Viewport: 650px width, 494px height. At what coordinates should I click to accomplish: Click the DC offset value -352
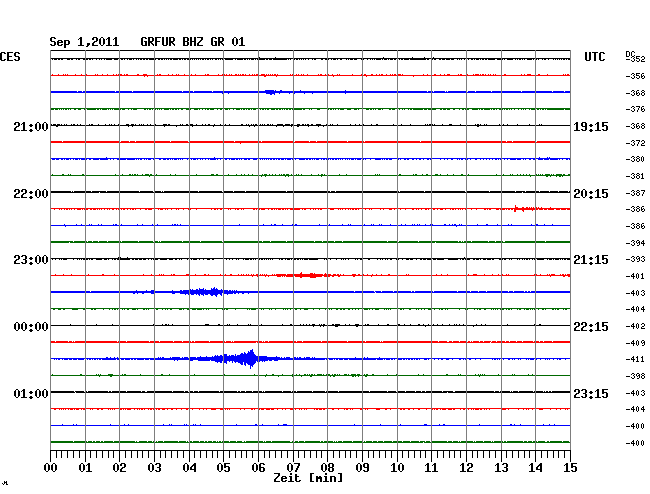635,59
